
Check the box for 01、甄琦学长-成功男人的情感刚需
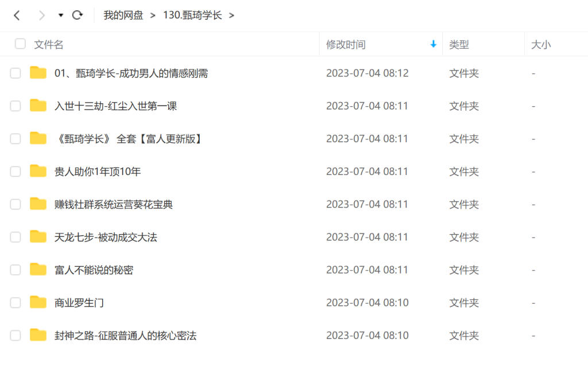(x=16, y=73)
